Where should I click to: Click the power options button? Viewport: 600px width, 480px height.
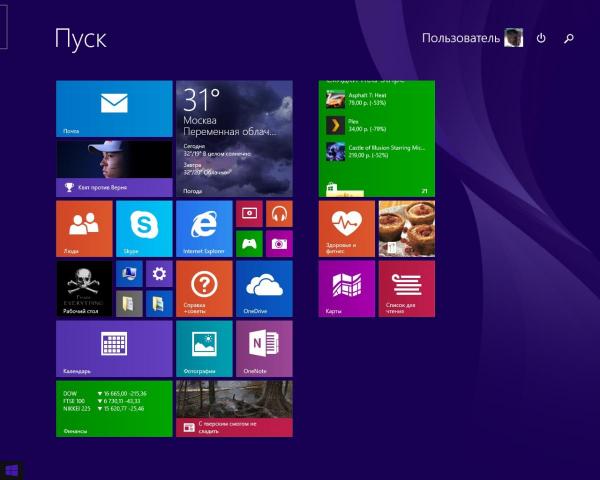(x=541, y=38)
